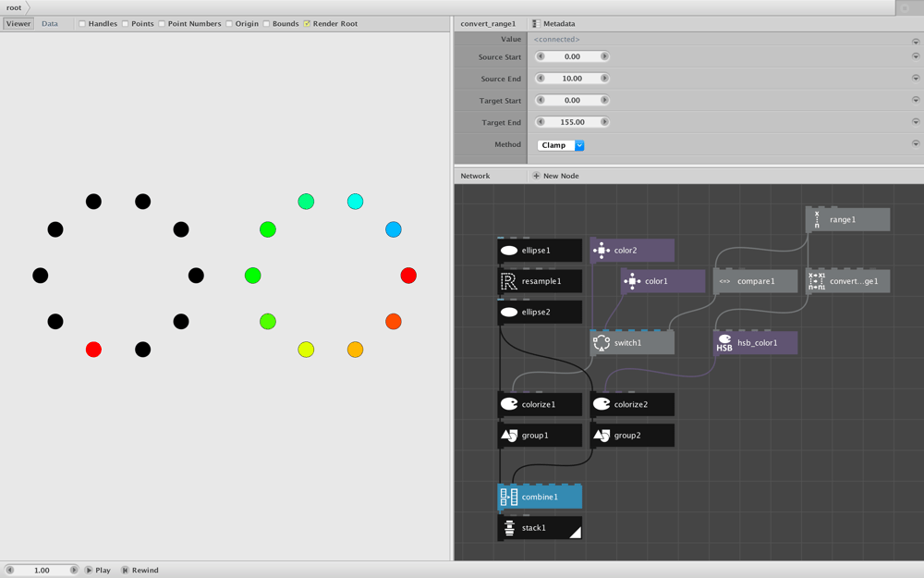Click the root breadcrumb
924x578 pixels.
(14, 7)
